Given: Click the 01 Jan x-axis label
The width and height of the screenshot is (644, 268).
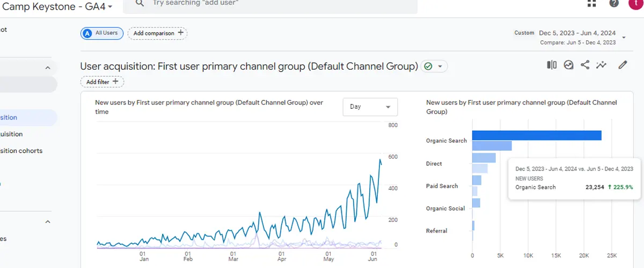Looking at the screenshot, I should point(143,256).
